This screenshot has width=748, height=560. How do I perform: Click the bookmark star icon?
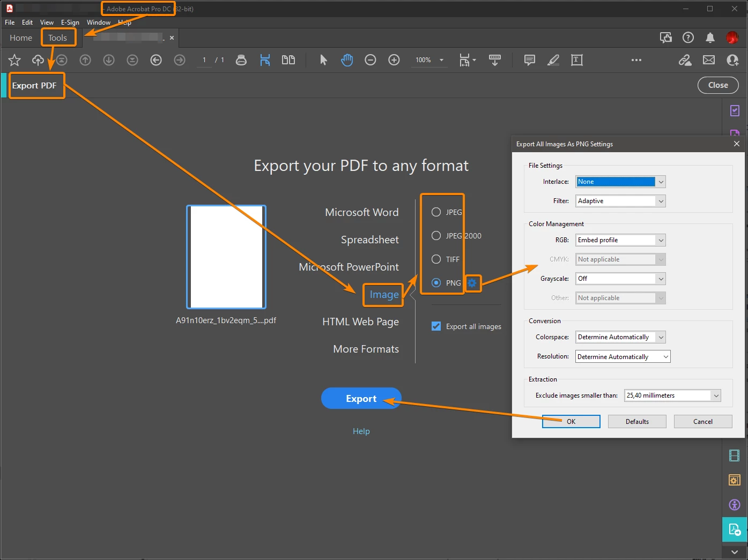tap(14, 60)
